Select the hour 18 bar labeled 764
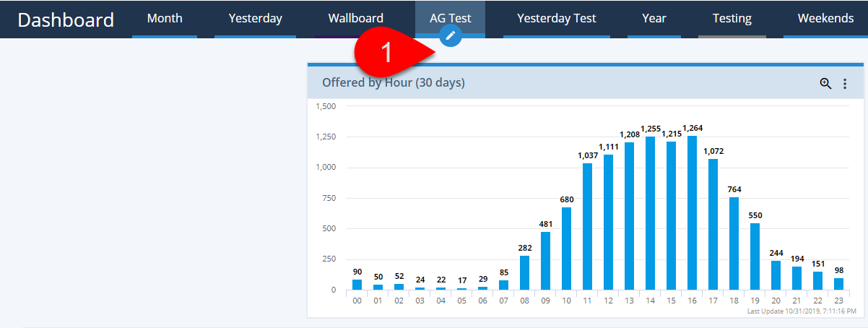The width and height of the screenshot is (868, 328). [x=734, y=243]
